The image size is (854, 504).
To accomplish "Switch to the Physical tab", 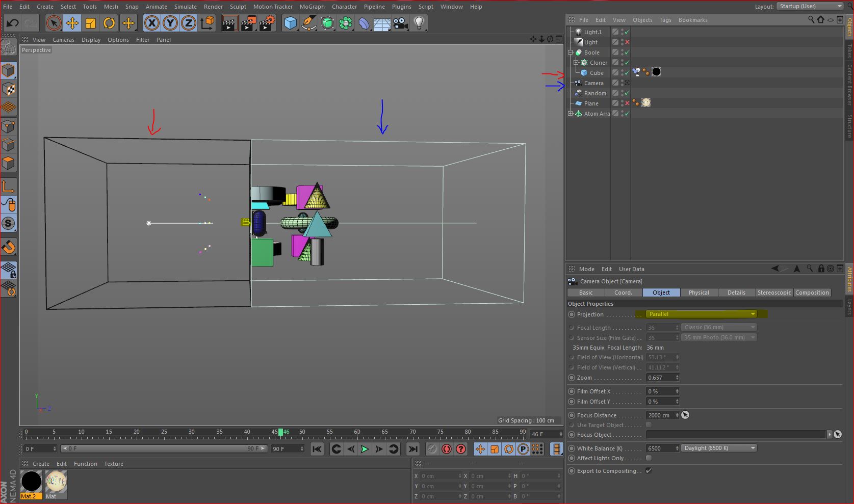I will click(x=698, y=293).
